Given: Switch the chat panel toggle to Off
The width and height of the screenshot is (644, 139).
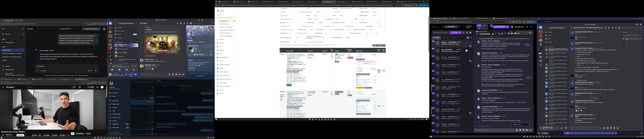Looking at the screenshot, I should tap(485, 25).
